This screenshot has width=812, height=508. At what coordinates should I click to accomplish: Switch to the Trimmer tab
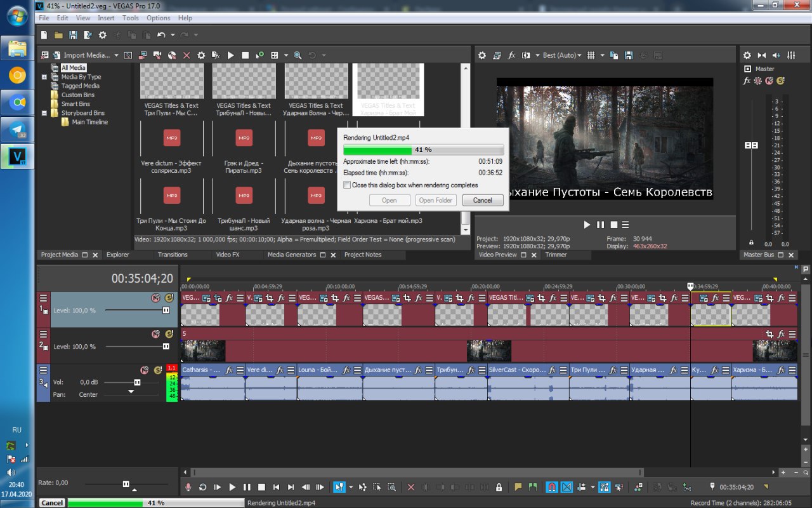[556, 255]
